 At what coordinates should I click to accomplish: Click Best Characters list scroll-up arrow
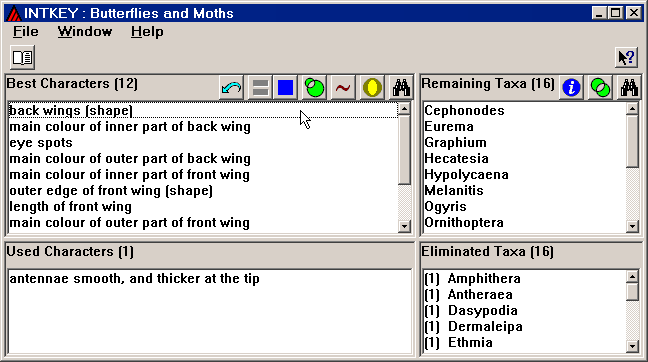click(x=404, y=109)
